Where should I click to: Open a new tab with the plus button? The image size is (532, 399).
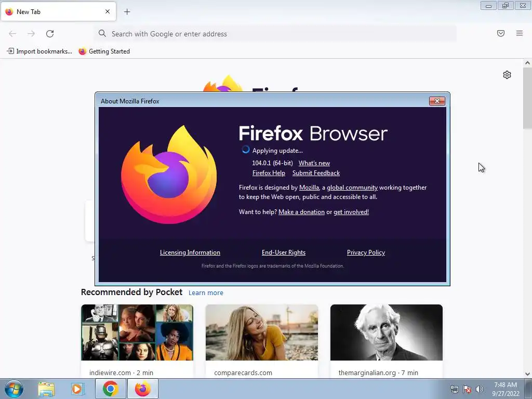[127, 12]
